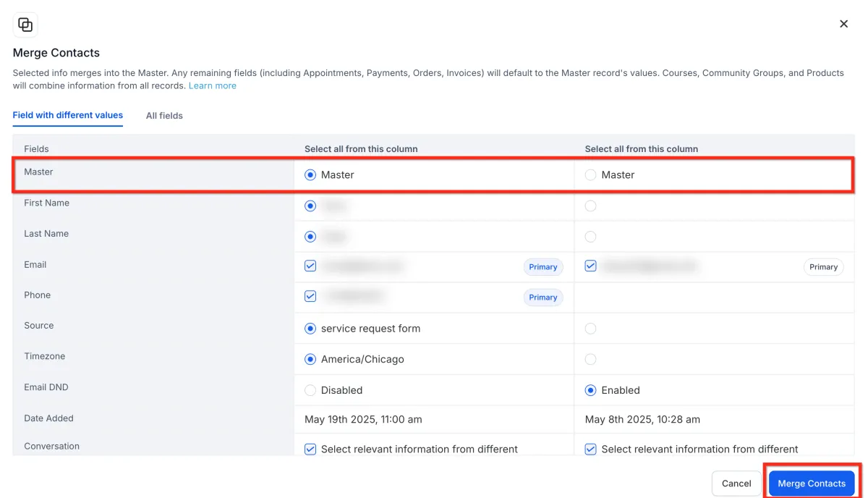Viewport: 868px width, 498px height.
Task: Dismiss the Merge Contacts dialog
Action: click(x=843, y=23)
